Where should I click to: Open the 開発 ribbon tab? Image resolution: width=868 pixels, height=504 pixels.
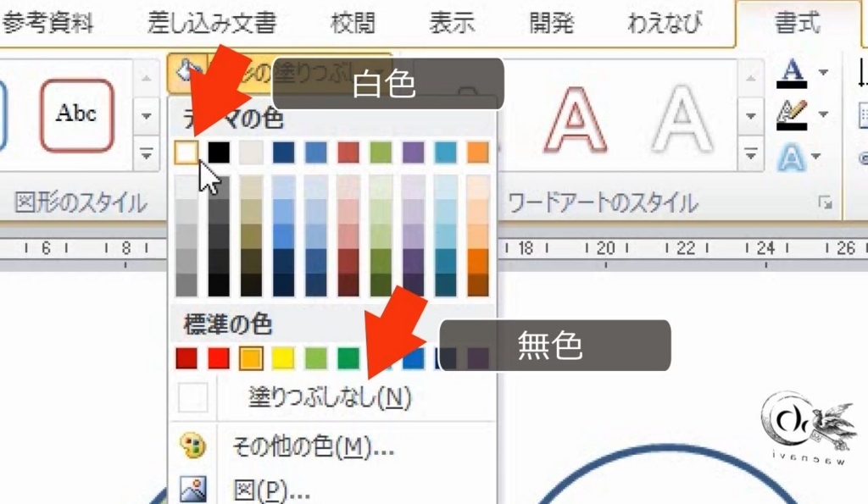click(x=551, y=23)
